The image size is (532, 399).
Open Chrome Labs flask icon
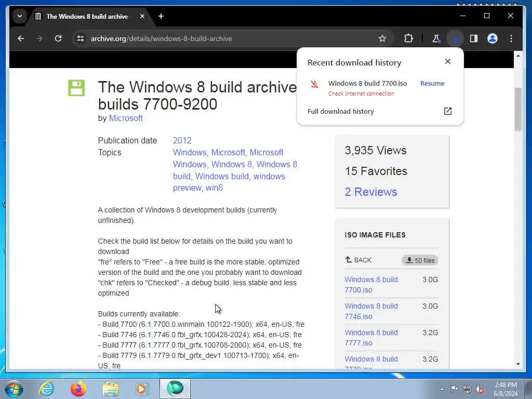(436, 38)
